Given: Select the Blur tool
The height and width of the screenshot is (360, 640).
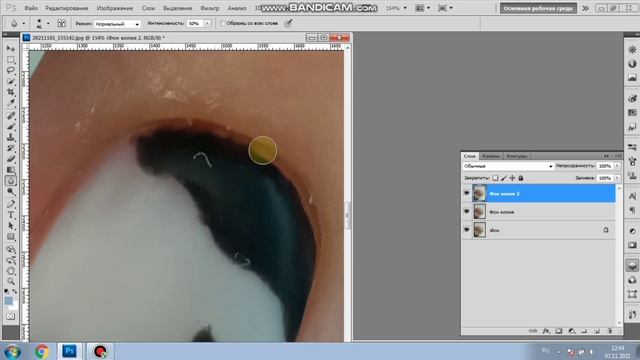Looking at the screenshot, I should pyautogui.click(x=11, y=181).
